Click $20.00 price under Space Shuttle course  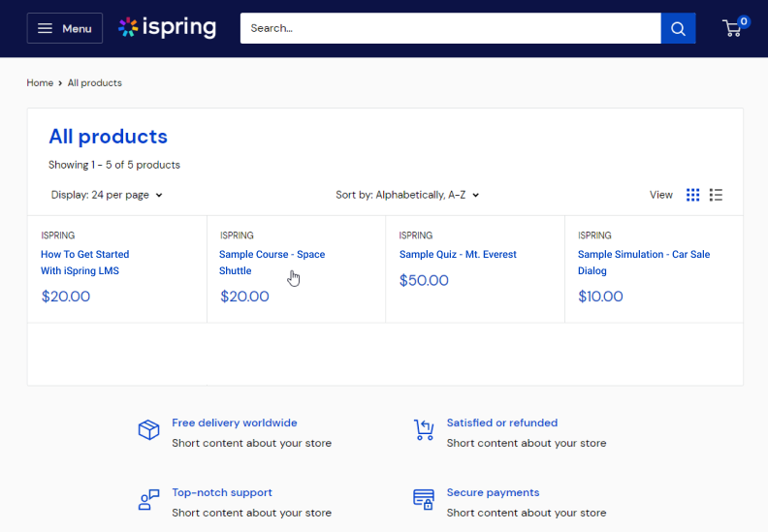point(244,297)
